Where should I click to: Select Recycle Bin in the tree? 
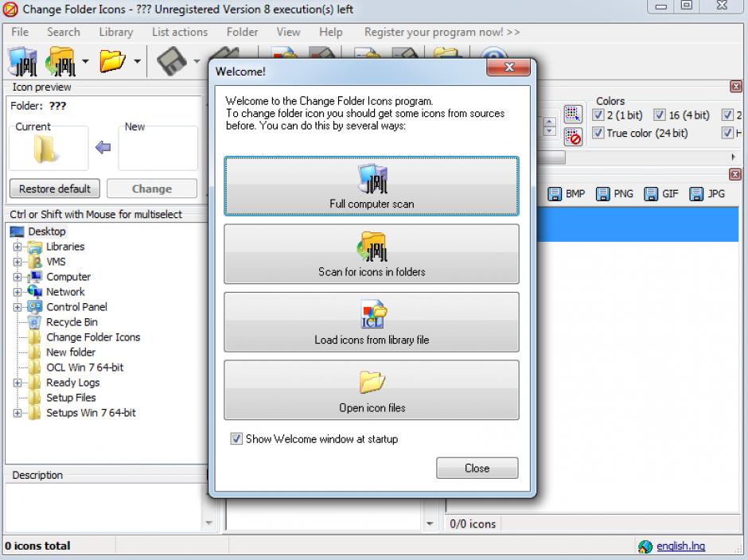(x=72, y=322)
